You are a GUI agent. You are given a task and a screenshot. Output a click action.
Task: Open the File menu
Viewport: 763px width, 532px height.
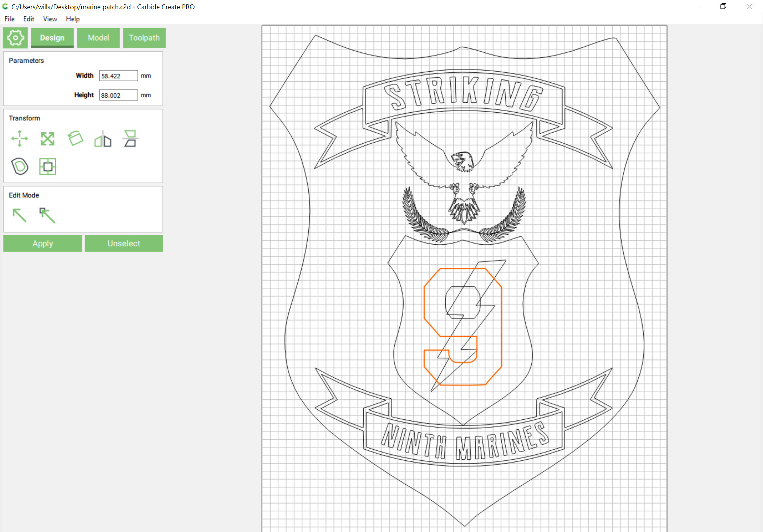click(10, 19)
